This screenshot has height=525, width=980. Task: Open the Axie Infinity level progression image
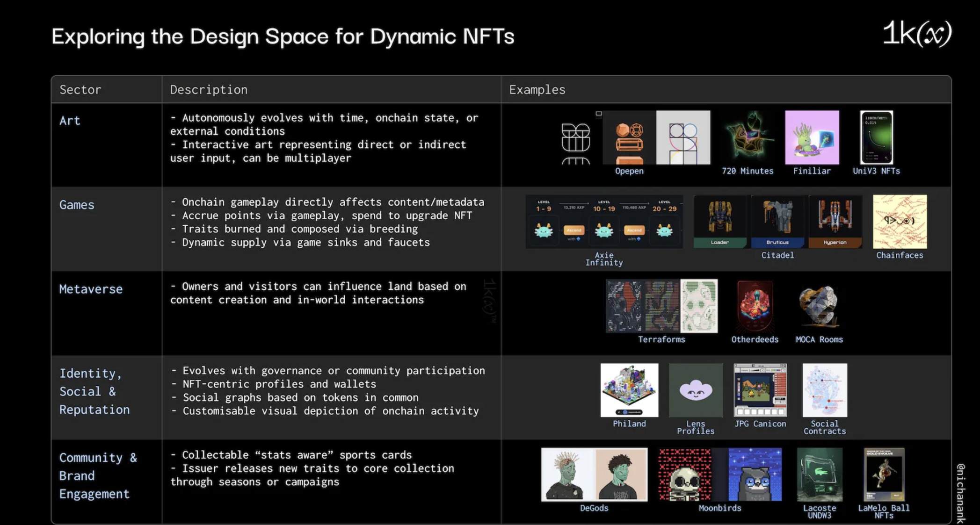[x=604, y=222]
